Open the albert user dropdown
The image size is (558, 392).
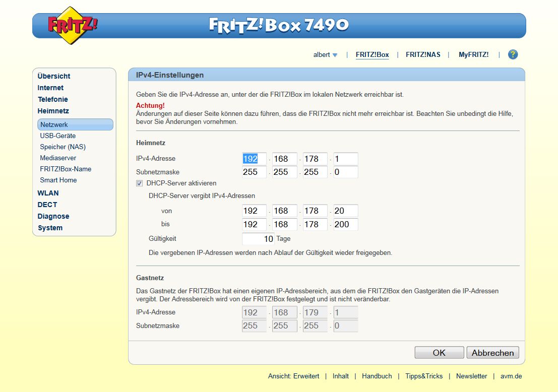point(325,55)
